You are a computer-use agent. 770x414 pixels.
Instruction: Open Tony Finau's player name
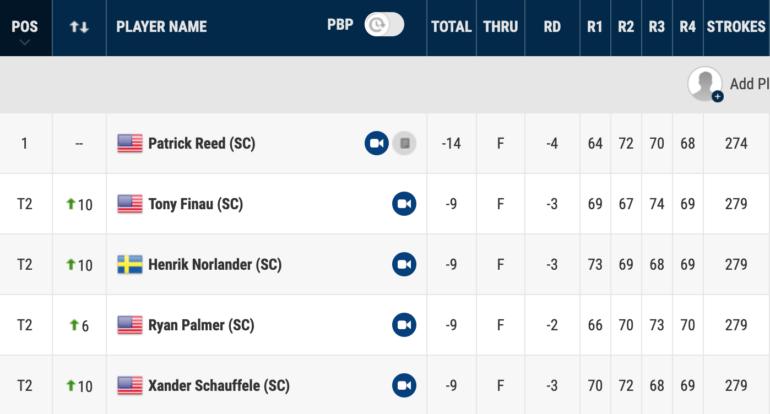pyautogui.click(x=195, y=204)
